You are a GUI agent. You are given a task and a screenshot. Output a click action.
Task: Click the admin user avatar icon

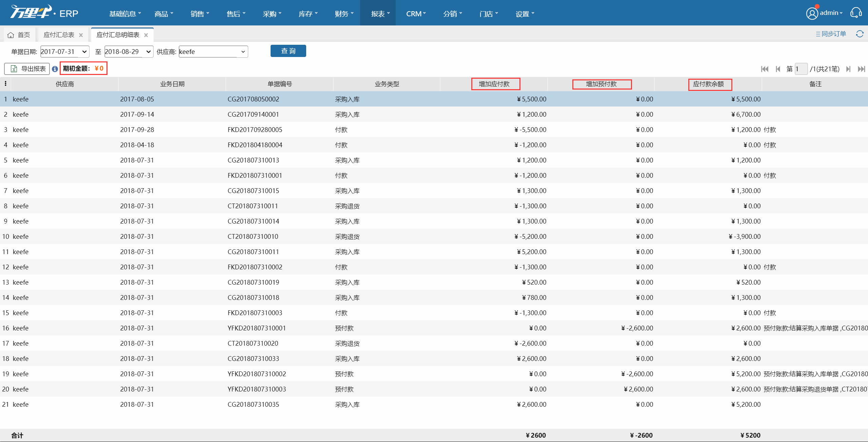[812, 14]
